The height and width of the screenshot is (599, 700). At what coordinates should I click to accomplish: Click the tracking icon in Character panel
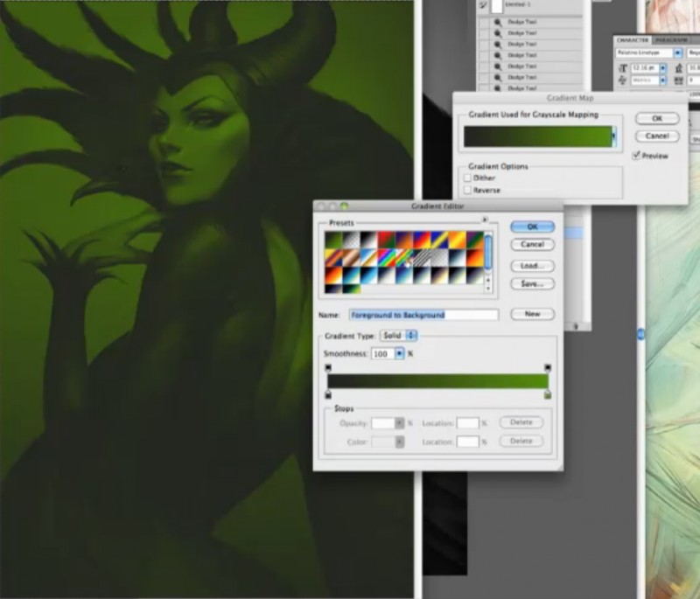click(x=679, y=80)
